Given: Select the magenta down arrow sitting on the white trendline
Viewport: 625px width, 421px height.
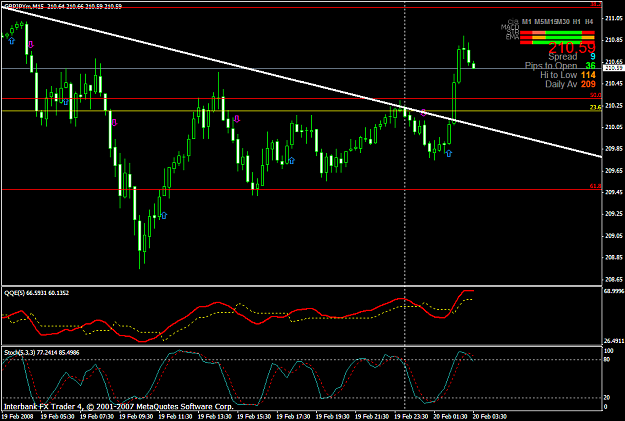Looking at the screenshot, I should (423, 112).
